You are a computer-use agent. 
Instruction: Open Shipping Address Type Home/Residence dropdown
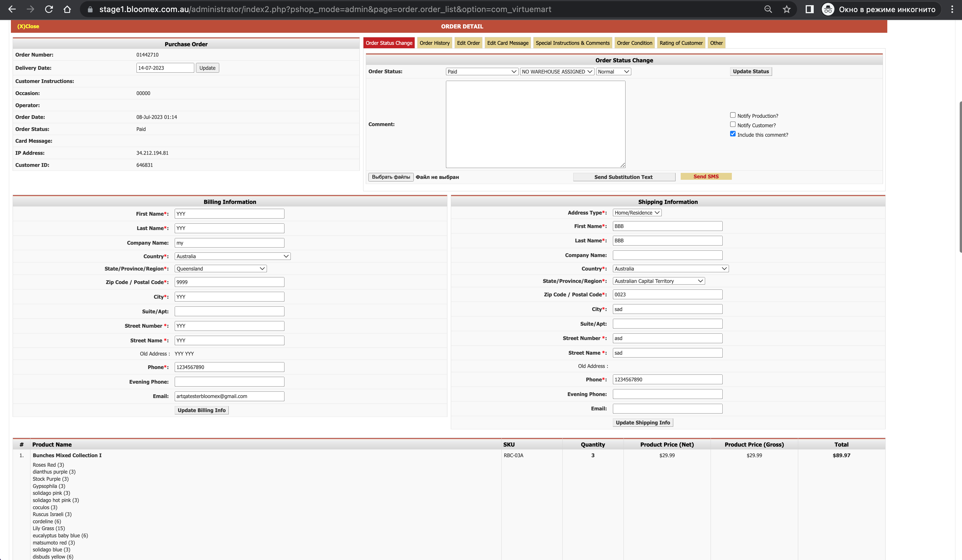[637, 213]
